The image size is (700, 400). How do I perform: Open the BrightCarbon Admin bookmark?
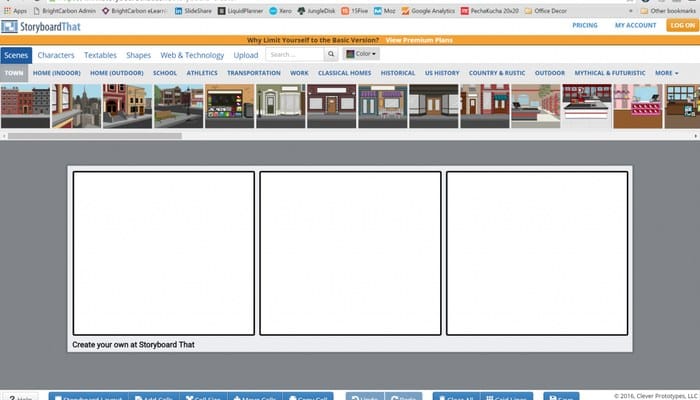pyautogui.click(x=65, y=11)
